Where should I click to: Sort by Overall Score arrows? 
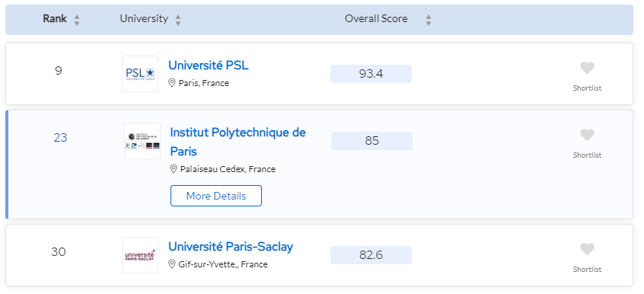(429, 20)
